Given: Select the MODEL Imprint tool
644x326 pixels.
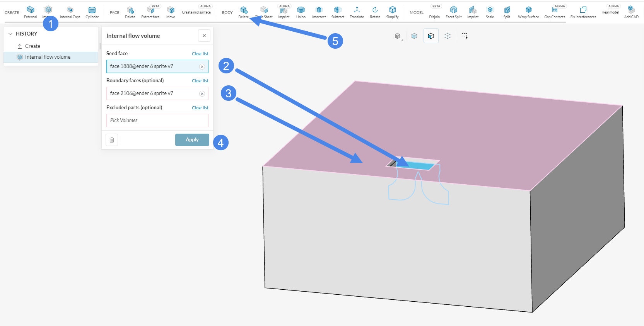Looking at the screenshot, I should tap(473, 12).
